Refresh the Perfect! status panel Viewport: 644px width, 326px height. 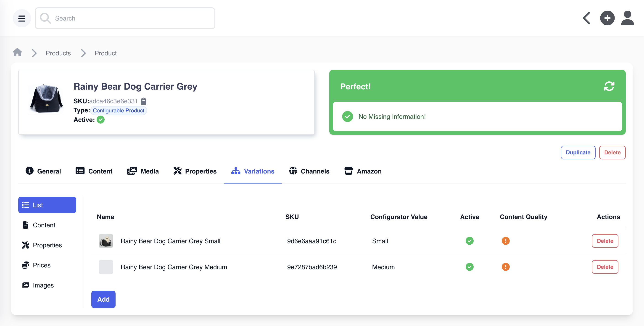click(x=609, y=86)
